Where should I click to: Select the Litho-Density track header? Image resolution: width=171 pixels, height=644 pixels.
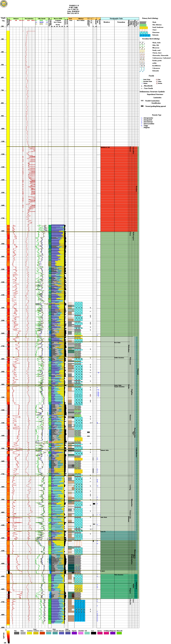tap(42, 19)
